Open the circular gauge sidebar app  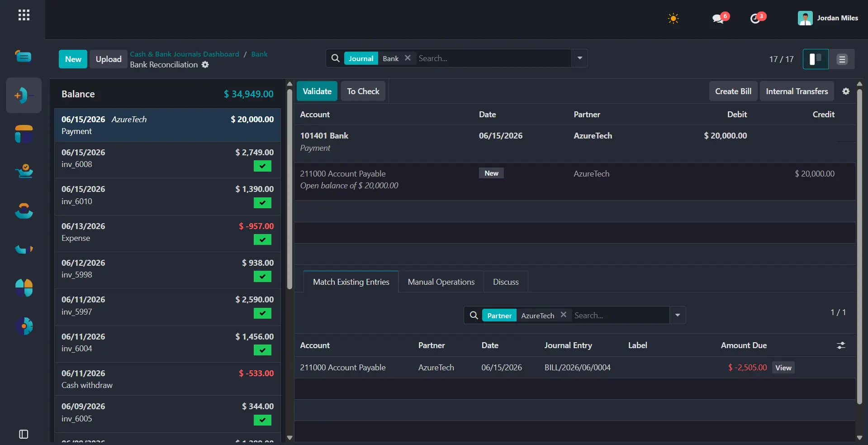pyautogui.click(x=24, y=326)
